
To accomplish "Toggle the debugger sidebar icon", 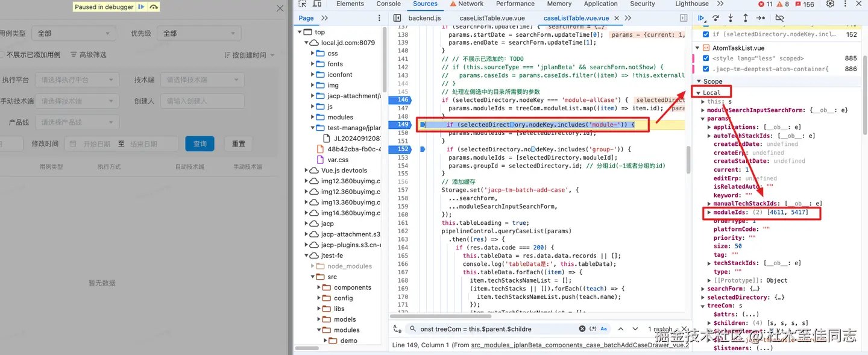I will pyautogui.click(x=684, y=18).
